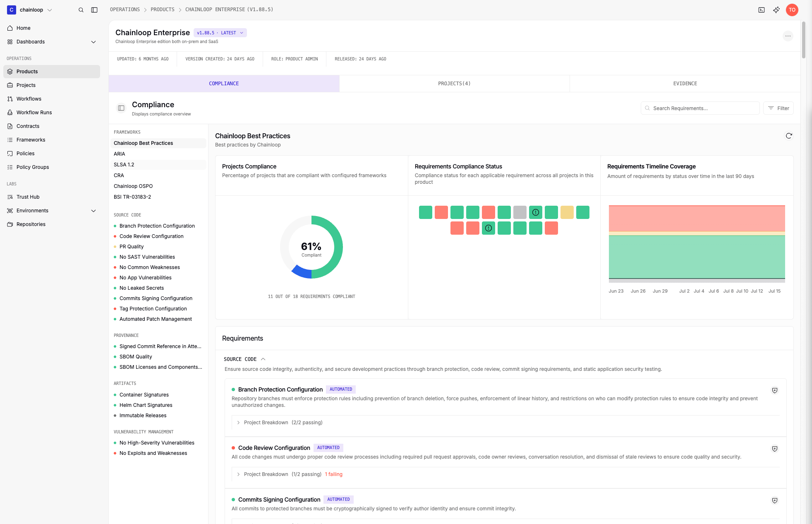Open Frameworks in the sidebar

52,140
